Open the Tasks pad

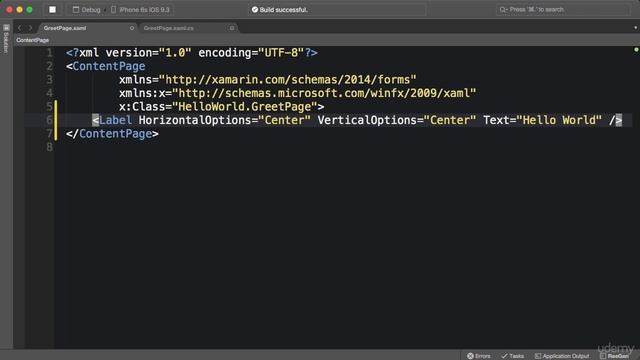click(513, 356)
